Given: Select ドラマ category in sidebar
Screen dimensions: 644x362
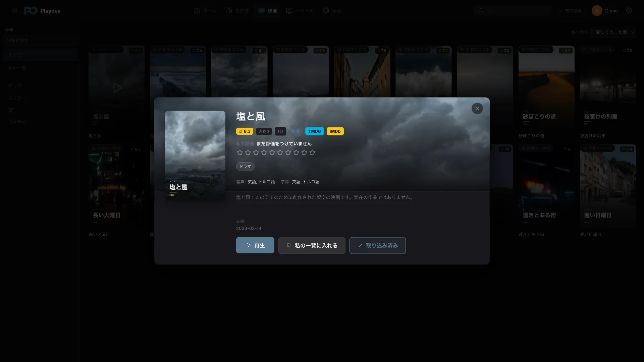Looking at the screenshot, I should [x=40, y=85].
